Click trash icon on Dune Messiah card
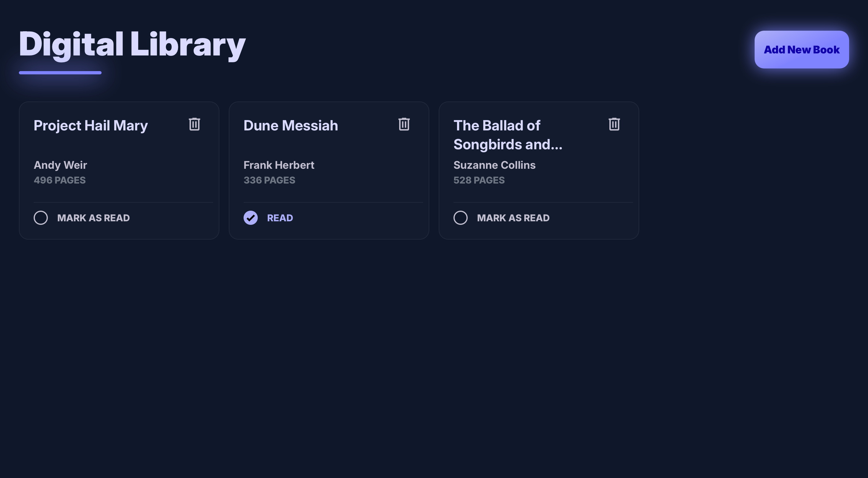Image resolution: width=868 pixels, height=478 pixels. 404,124
